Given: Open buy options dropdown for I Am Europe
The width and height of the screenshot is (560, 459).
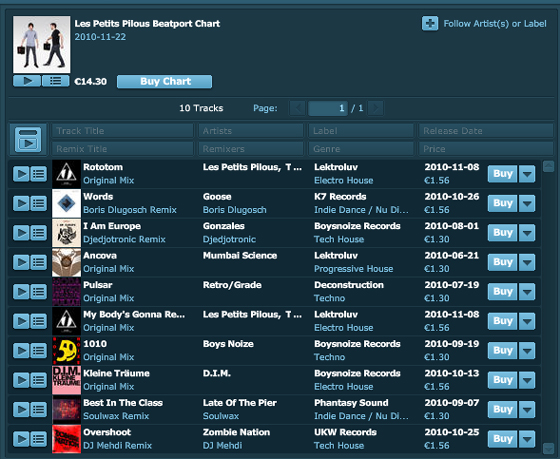Looking at the screenshot, I should pos(527,233).
